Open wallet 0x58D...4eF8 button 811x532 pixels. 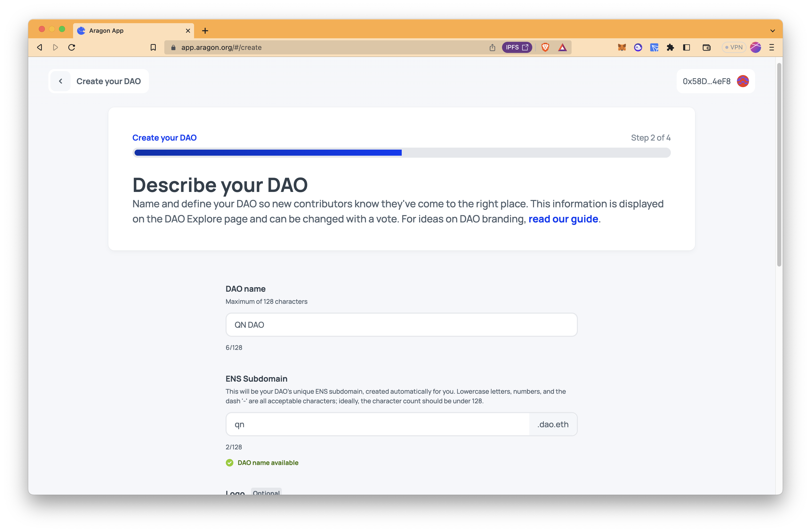pos(715,81)
